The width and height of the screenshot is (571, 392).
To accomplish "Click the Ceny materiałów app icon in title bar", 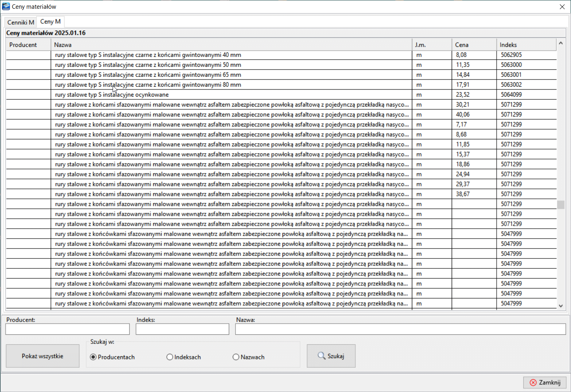I will pos(6,6).
